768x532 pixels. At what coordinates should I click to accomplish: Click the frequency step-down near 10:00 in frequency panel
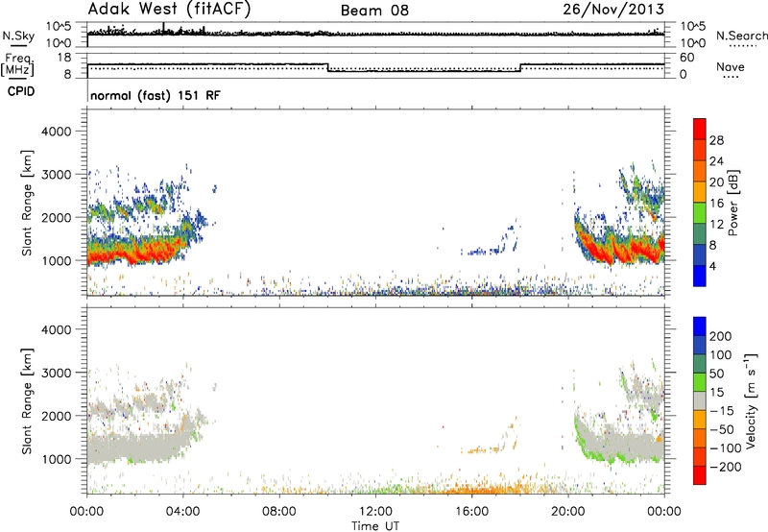pyautogui.click(x=327, y=67)
